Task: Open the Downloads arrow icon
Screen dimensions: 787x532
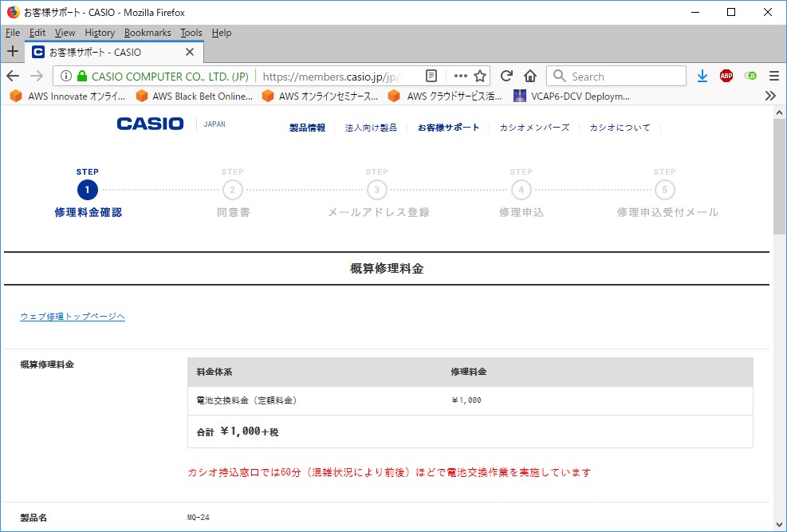Action: [x=702, y=77]
